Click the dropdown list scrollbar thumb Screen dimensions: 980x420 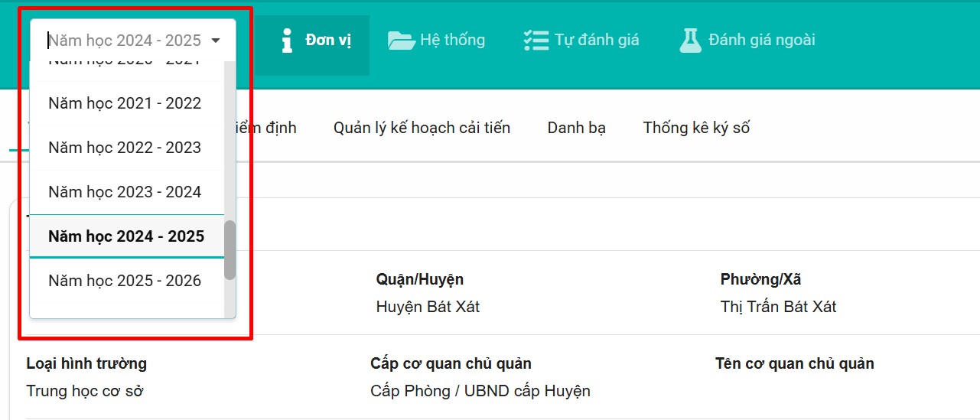click(x=230, y=250)
